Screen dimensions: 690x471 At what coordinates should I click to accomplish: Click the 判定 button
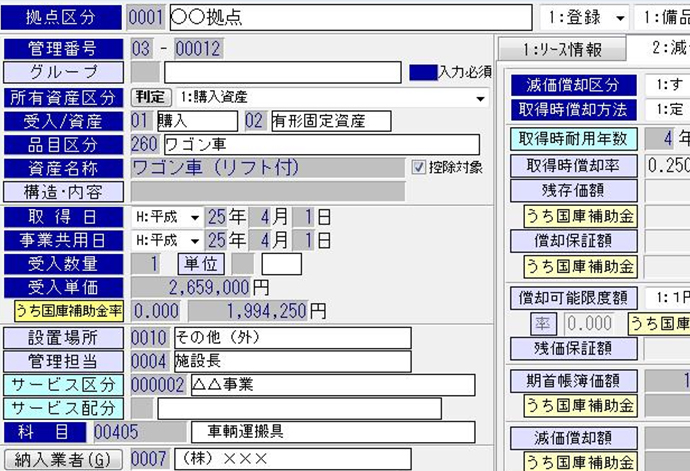(153, 97)
